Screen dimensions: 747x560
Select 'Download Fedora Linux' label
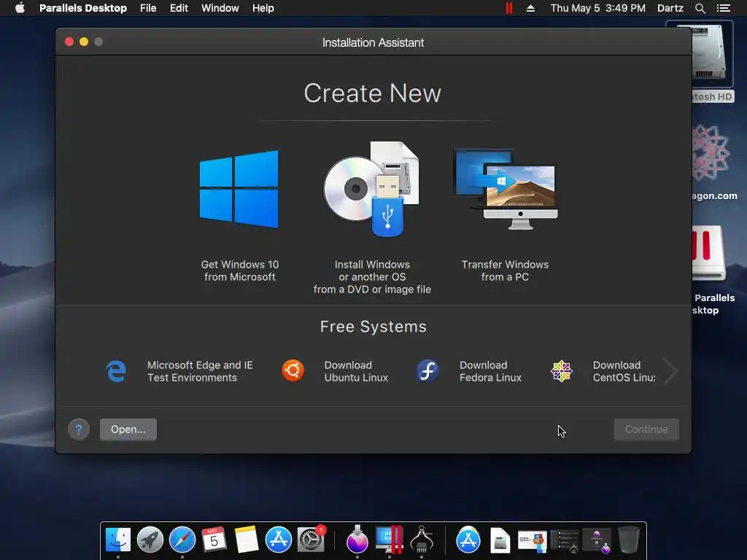[491, 371]
